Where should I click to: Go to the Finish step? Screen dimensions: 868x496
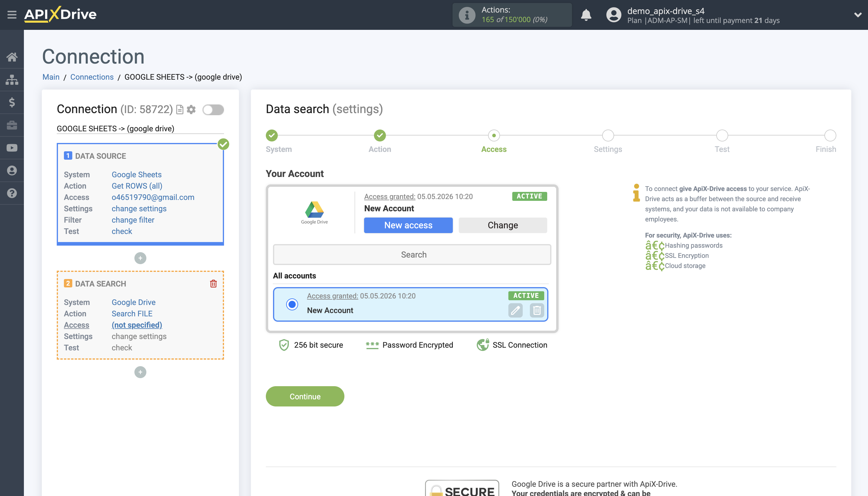(830, 135)
